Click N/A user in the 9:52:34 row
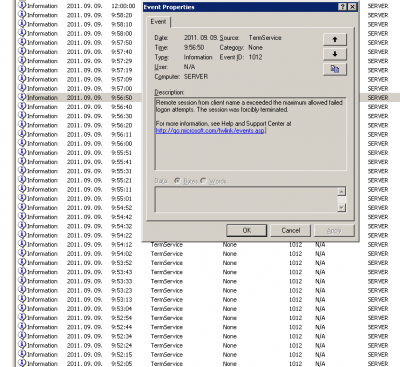Image resolution: width=400 pixels, height=367 pixels. (320, 336)
